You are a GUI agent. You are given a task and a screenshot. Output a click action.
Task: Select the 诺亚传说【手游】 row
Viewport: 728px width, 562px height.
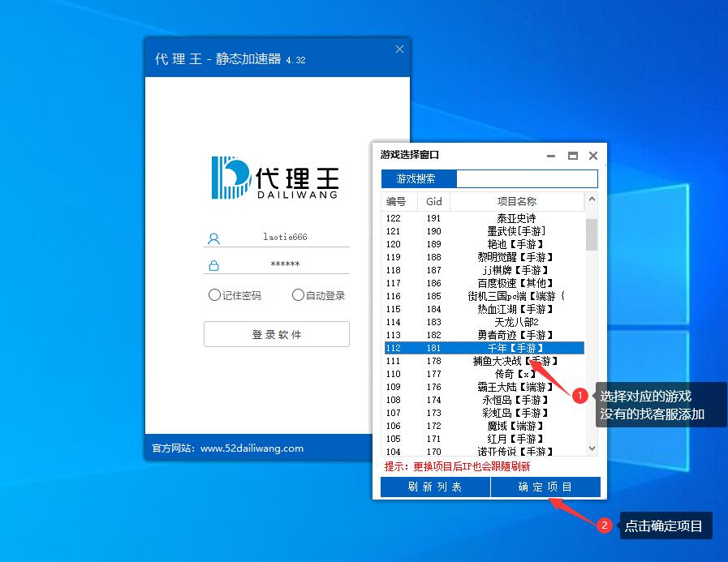point(485,451)
